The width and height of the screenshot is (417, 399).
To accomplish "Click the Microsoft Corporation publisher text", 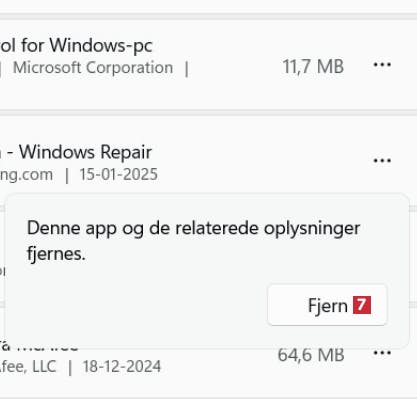I will pos(93,68).
